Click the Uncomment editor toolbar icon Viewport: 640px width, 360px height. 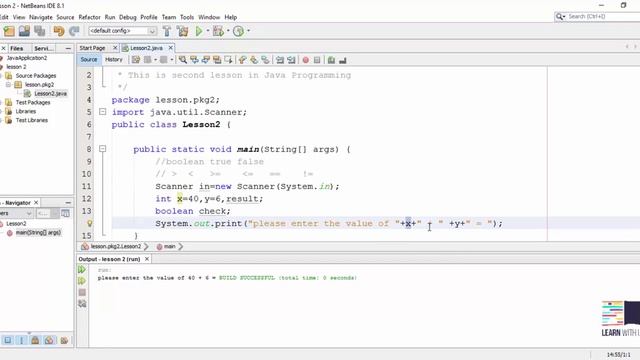[343, 60]
